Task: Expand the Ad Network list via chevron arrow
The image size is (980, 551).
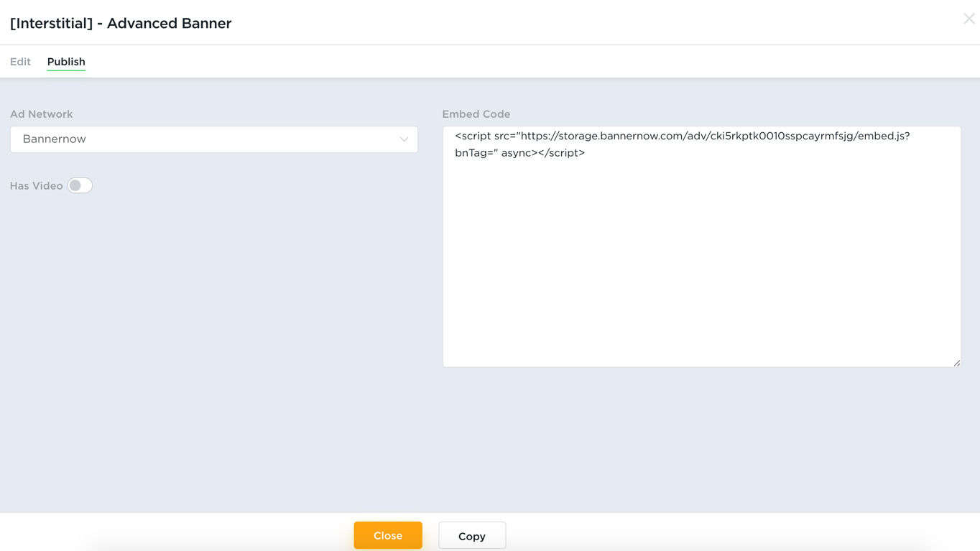Action: 404,139
